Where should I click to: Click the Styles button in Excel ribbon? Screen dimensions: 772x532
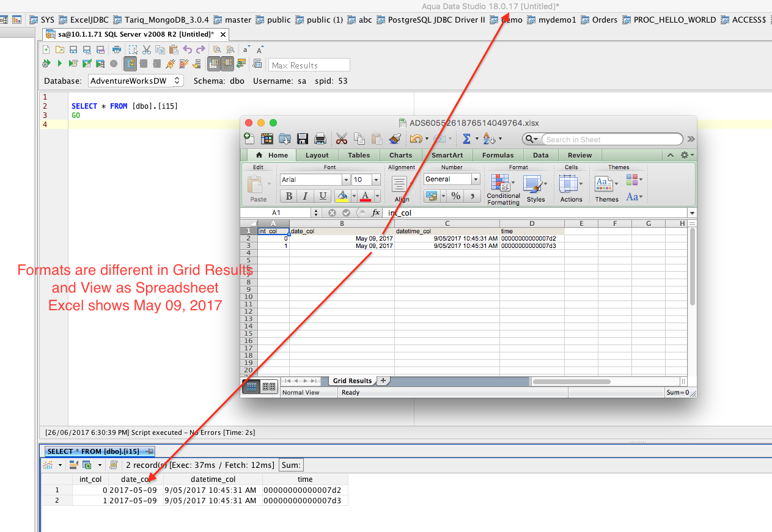click(535, 189)
